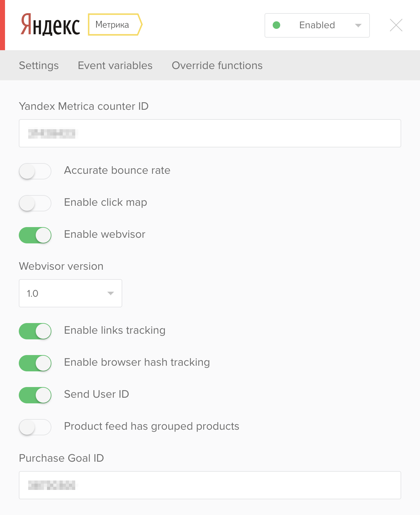Go to the Override functions tab
The height and width of the screenshot is (515, 420).
pos(217,65)
